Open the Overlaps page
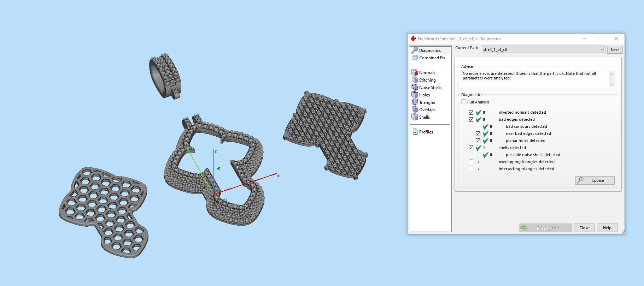644x286 pixels. (427, 110)
